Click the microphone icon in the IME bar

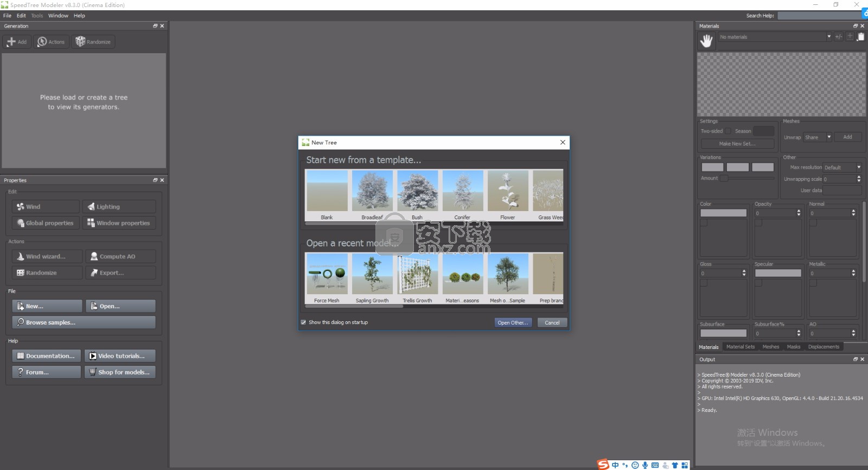click(x=645, y=465)
